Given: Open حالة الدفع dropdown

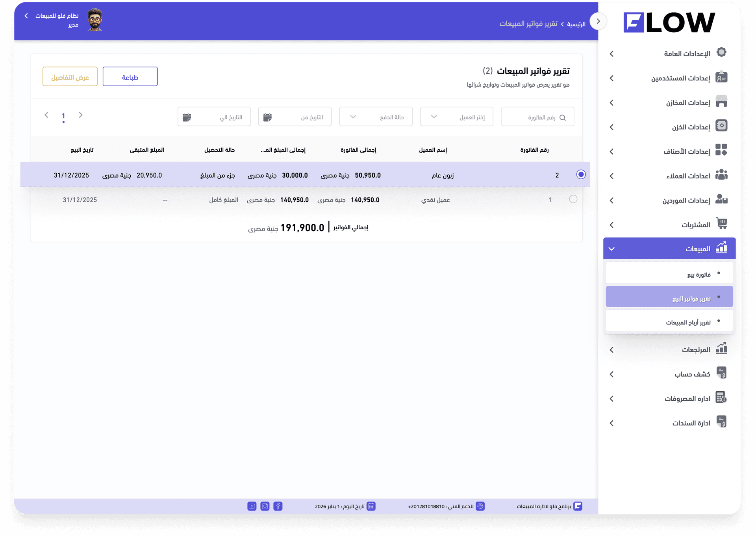Looking at the screenshot, I should (x=376, y=117).
